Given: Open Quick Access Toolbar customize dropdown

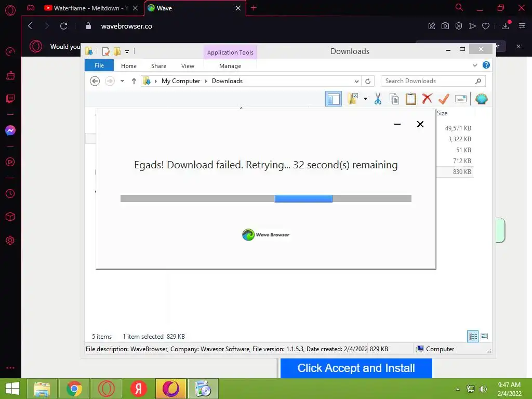Looking at the screenshot, I should (127, 52).
